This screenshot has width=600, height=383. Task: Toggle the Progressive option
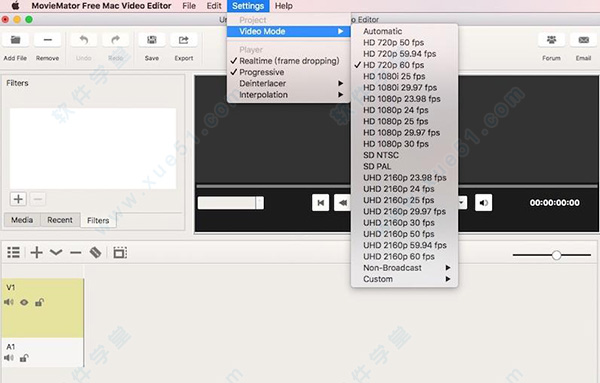[289, 72]
